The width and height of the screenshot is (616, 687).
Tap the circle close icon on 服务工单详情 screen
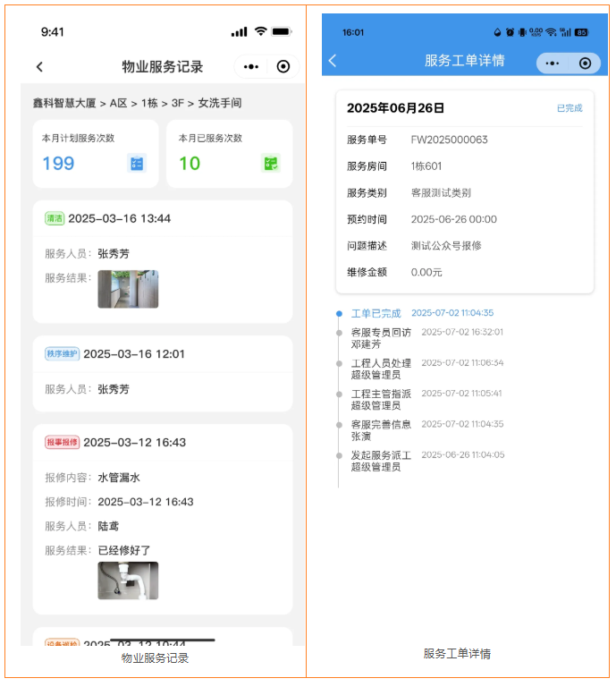point(585,64)
